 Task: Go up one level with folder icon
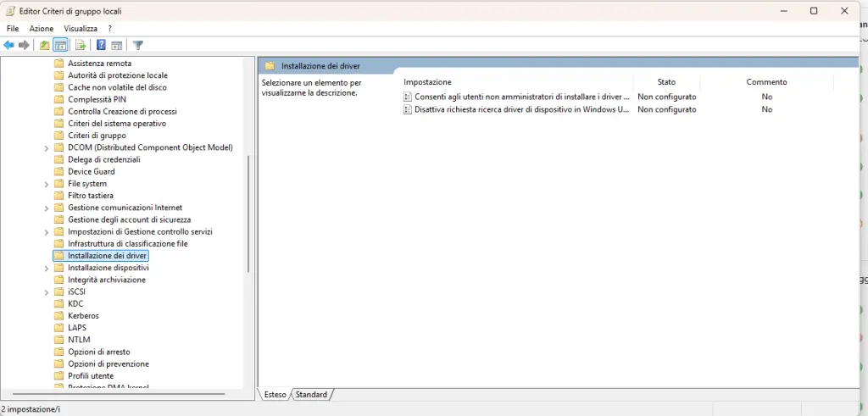click(44, 46)
